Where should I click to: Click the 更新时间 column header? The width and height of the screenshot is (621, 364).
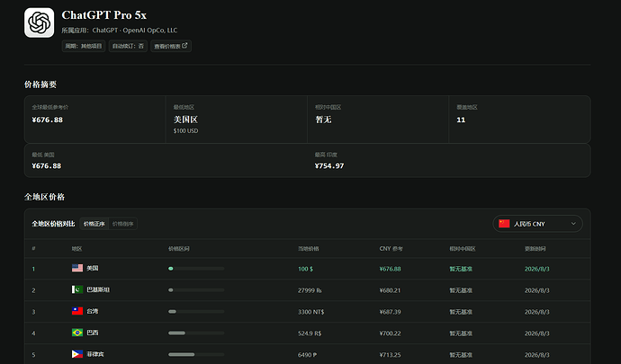tap(535, 249)
